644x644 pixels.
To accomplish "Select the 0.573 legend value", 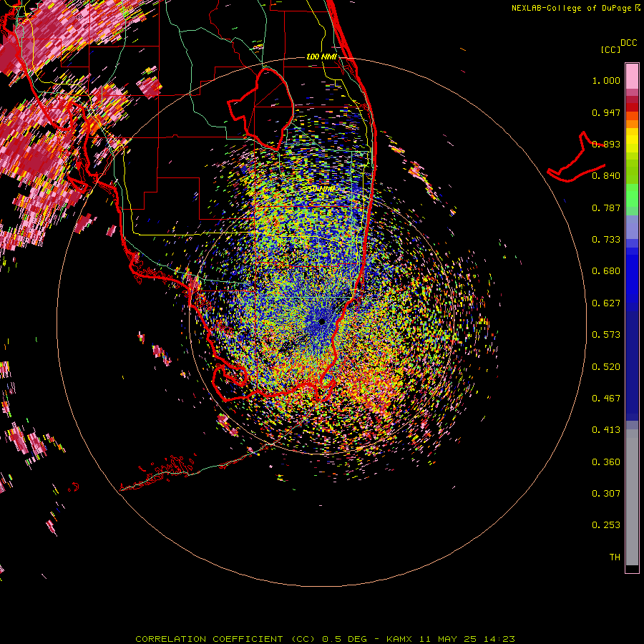I will tap(606, 335).
